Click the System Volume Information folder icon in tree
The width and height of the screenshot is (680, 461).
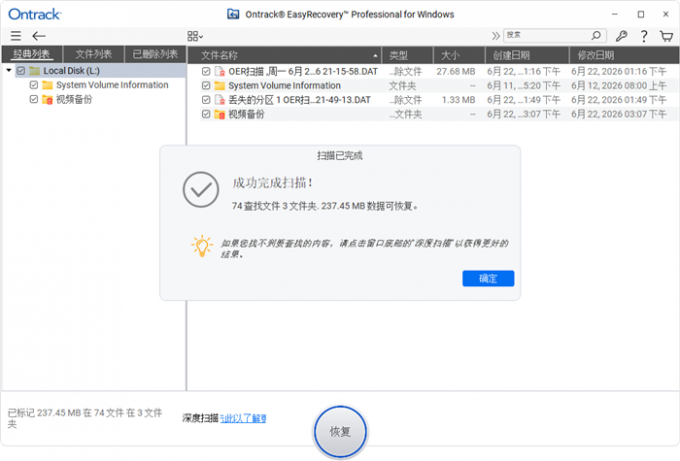tap(47, 85)
